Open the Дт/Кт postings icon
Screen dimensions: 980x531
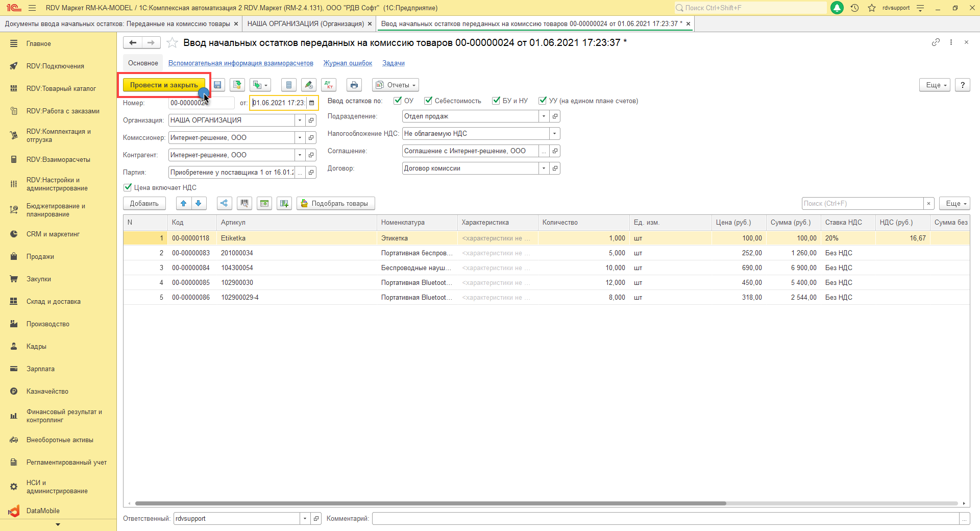click(329, 85)
